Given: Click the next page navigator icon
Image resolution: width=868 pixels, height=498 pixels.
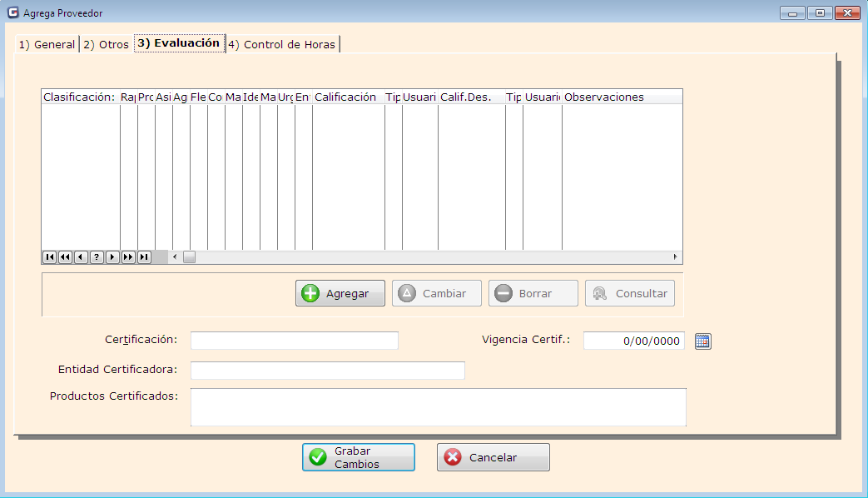Looking at the screenshot, I should coord(127,256).
